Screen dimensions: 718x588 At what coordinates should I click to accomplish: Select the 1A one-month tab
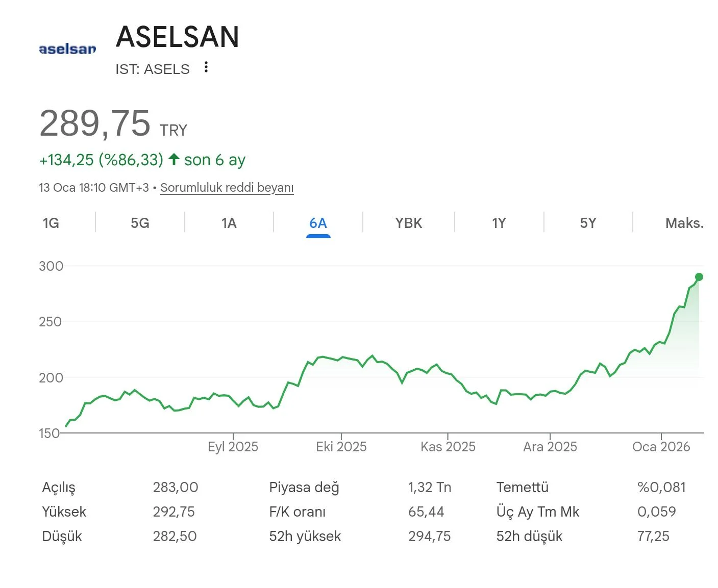click(x=229, y=223)
